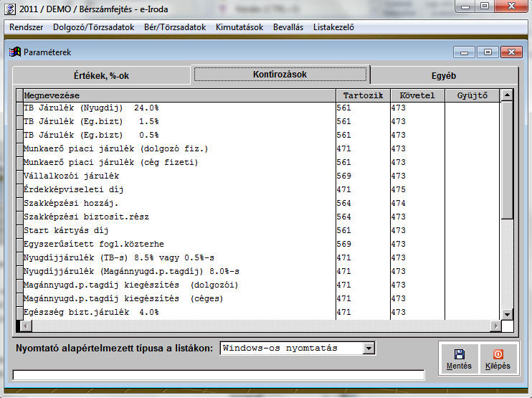Click the Paraméterek window title icon
Screen dimensions: 532x398
(x=14, y=52)
